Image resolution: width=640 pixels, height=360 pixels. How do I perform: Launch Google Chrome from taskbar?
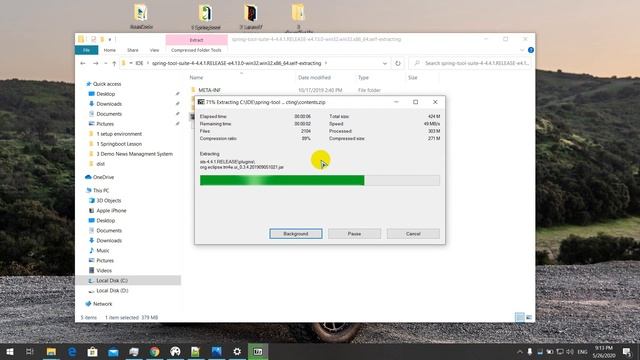tap(154, 351)
